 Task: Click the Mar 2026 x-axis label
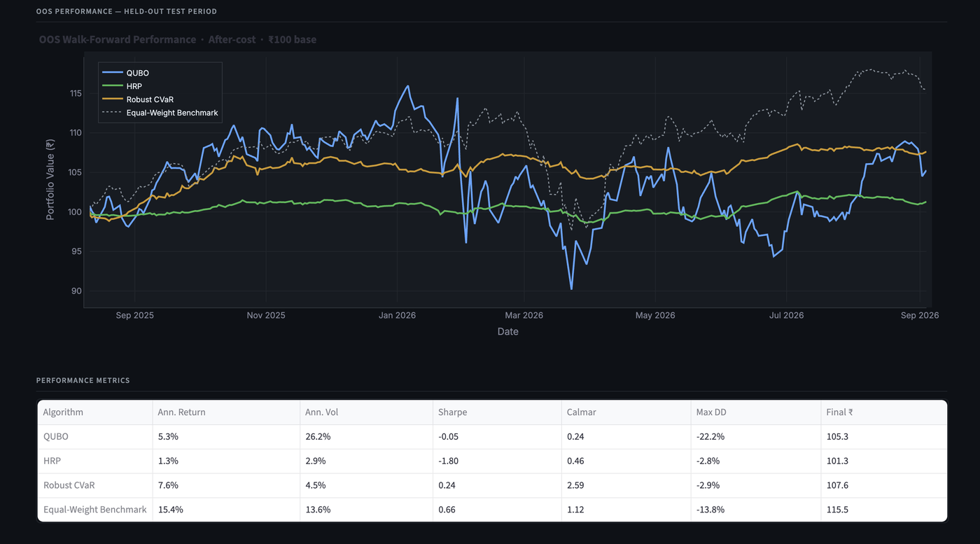524,315
